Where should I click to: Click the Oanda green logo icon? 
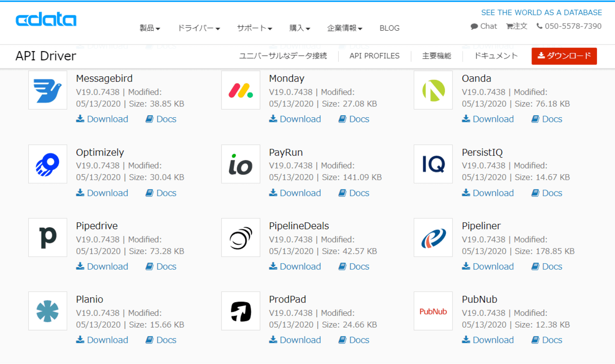pyautogui.click(x=433, y=90)
